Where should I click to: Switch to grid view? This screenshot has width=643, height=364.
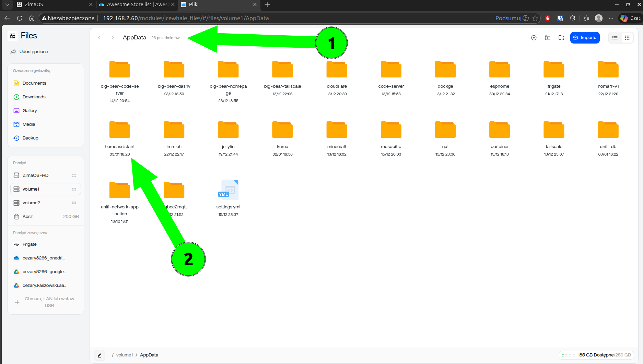coord(627,38)
